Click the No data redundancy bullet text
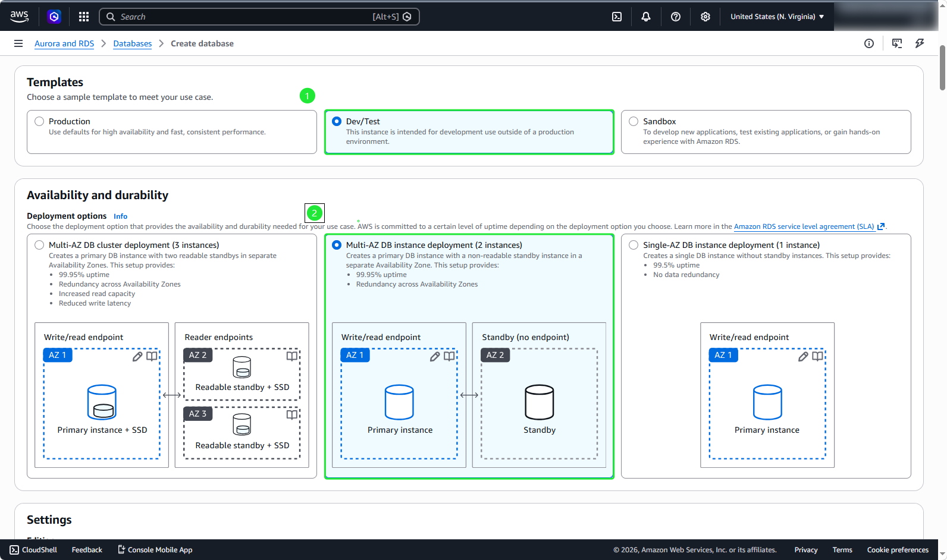This screenshot has width=947, height=560. [686, 275]
